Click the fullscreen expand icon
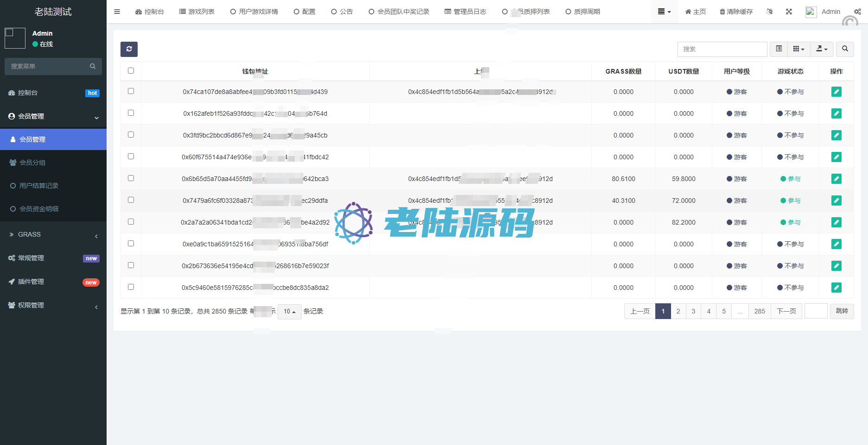This screenshot has height=445, width=868. click(789, 12)
